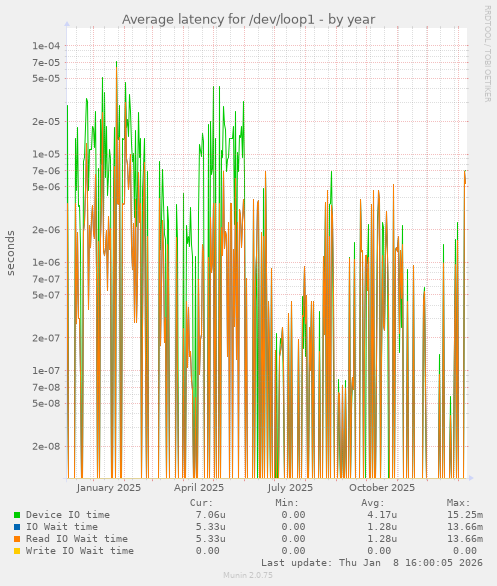Click the Read IO Wait time average 1.28u
The image size is (497, 586).
click(x=382, y=539)
